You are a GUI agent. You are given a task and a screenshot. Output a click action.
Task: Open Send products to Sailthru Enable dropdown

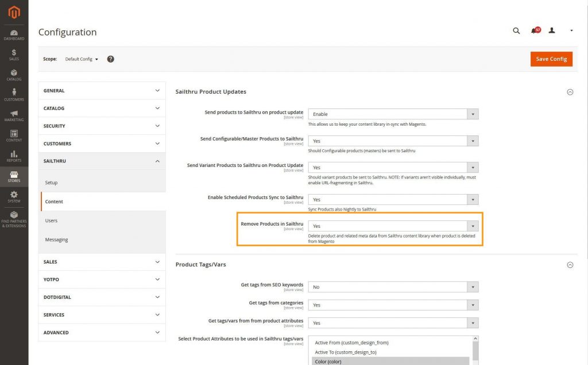pos(393,114)
